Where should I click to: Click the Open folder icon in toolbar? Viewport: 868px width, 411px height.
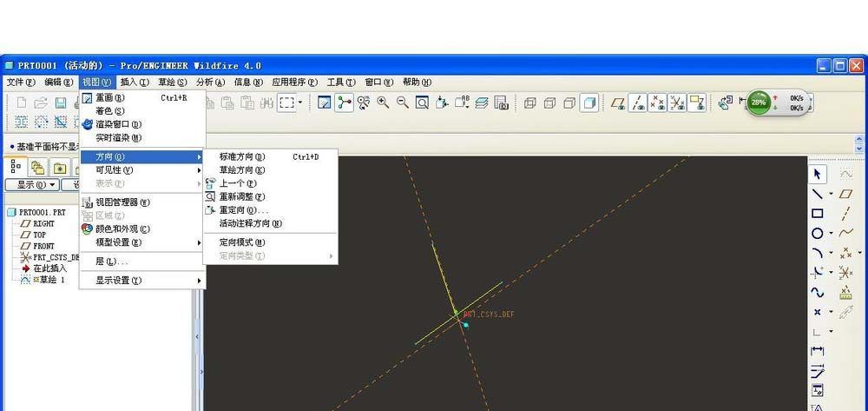pyautogui.click(x=41, y=103)
